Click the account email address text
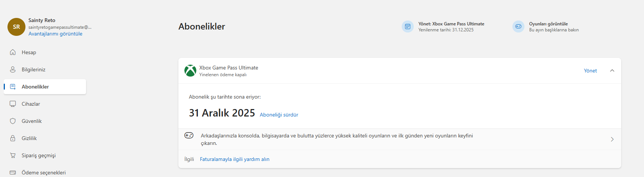This screenshot has width=644, height=177. point(60,27)
